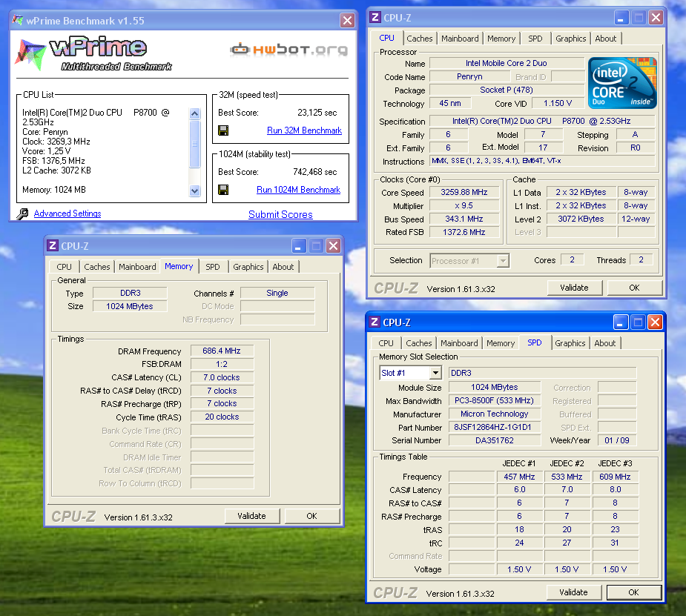Run the 32M Benchmark
The height and width of the screenshot is (616, 686).
[305, 130]
